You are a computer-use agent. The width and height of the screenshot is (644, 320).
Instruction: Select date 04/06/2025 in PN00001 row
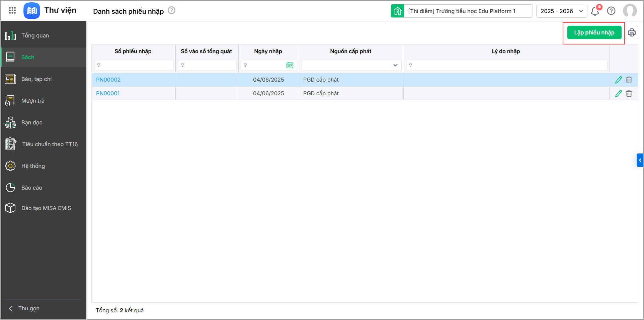[268, 94]
